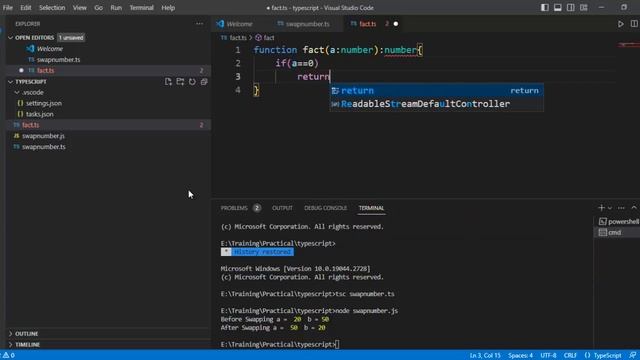Viewport: 640px width, 360px height.
Task: Open the warnings indicator in the status bar
Action: click(9, 355)
